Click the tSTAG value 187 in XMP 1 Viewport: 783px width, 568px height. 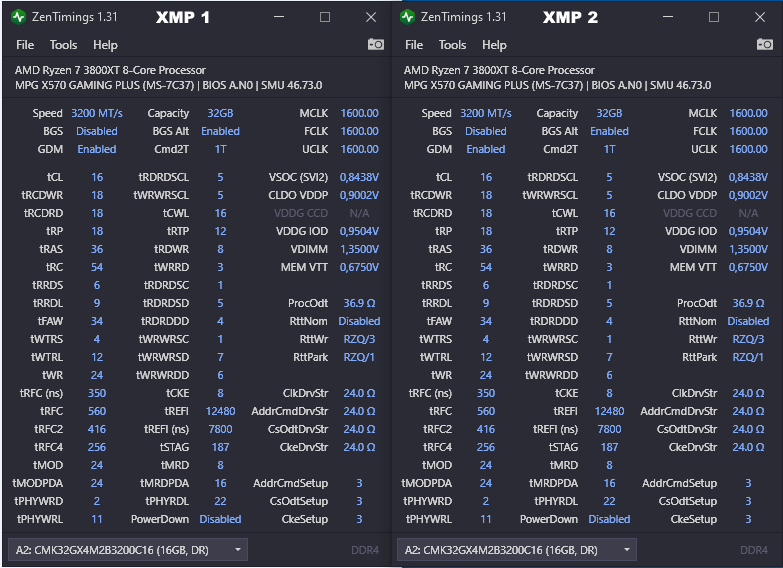click(220, 447)
